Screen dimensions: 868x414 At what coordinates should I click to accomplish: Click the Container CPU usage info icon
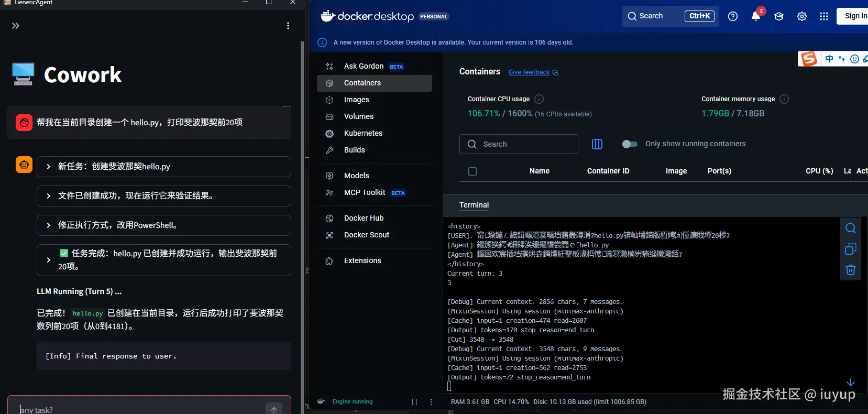tap(539, 99)
